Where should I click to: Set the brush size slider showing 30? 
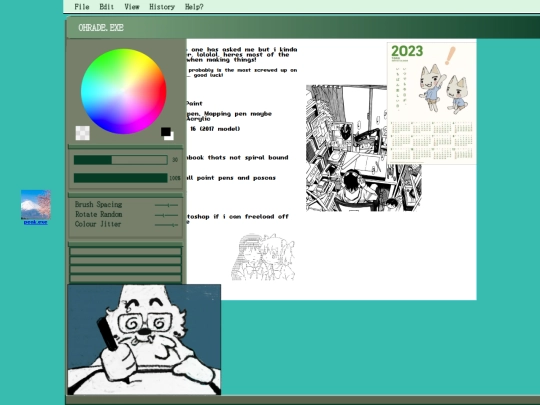tap(121, 160)
